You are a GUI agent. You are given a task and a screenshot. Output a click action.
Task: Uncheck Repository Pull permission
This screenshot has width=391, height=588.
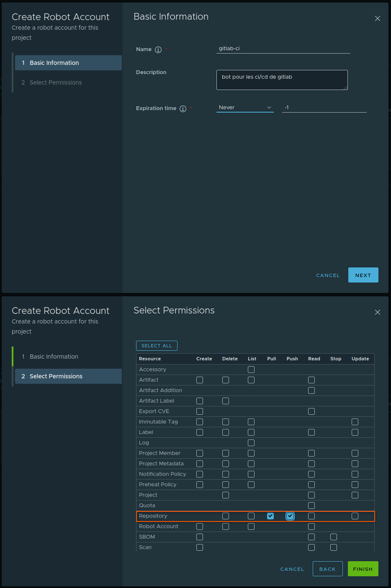tap(270, 516)
